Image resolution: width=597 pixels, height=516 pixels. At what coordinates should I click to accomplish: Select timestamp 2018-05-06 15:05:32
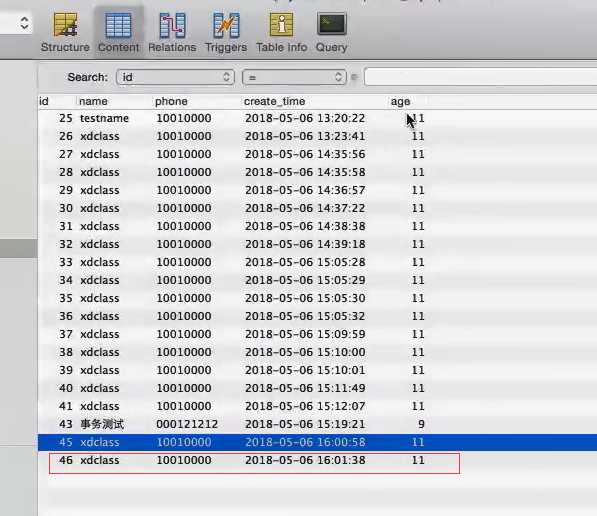305,316
